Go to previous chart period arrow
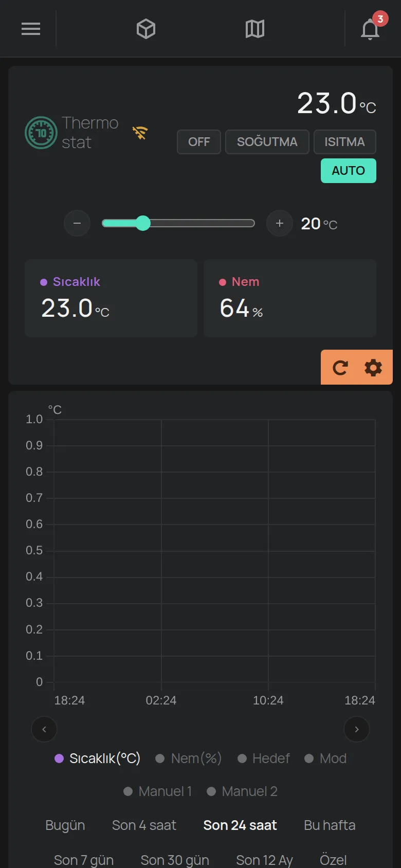Viewport: 401px width, 868px height. pos(44,729)
